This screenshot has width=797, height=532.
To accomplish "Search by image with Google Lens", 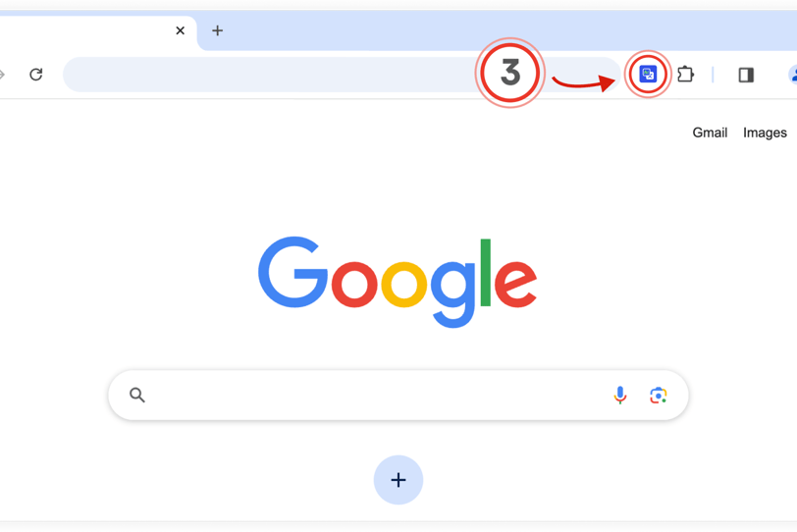I will 659,395.
